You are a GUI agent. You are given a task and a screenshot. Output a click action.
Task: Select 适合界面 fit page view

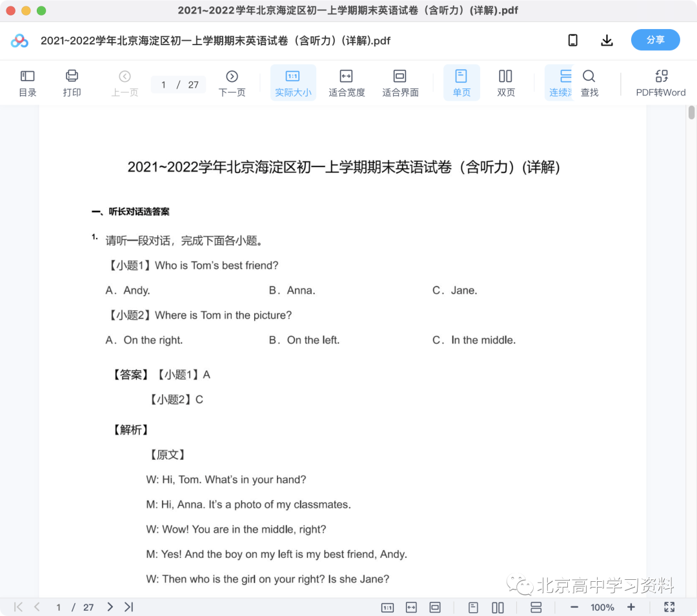(x=400, y=83)
